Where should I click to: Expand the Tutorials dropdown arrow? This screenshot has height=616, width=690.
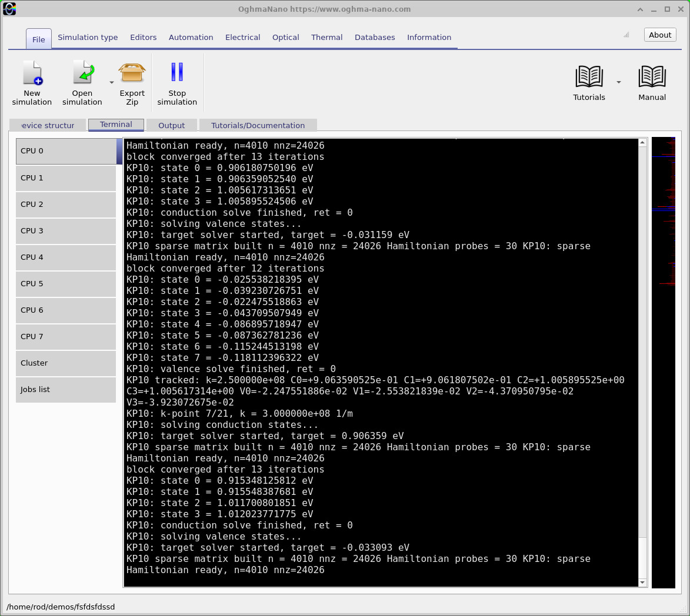619,82
